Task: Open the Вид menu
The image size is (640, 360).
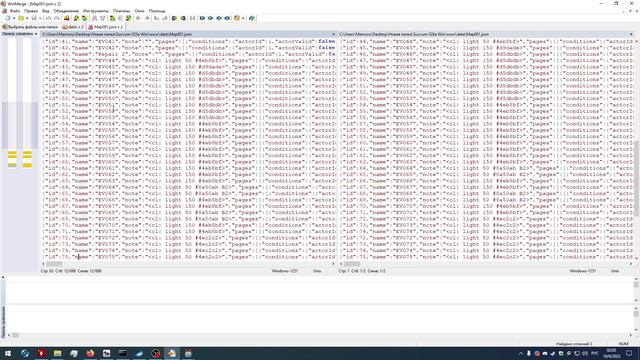Action: [x=46, y=11]
